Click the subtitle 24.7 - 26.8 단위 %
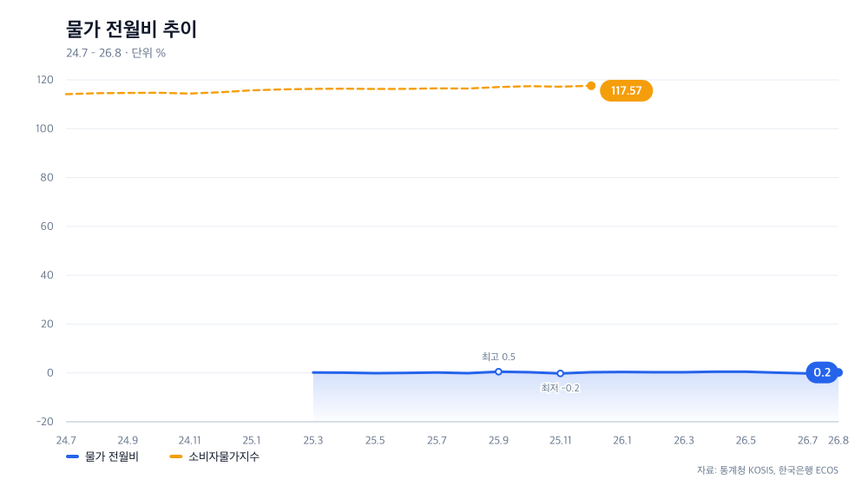The width and height of the screenshot is (868, 486). [115, 53]
